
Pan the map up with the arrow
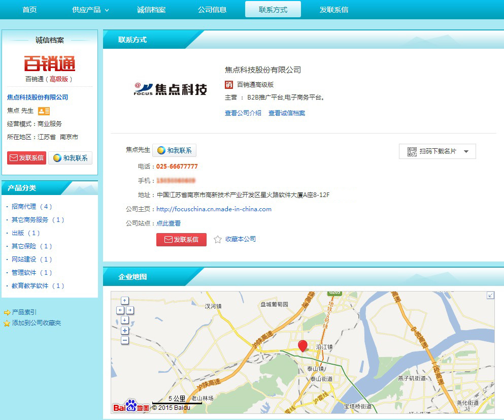[125, 300]
